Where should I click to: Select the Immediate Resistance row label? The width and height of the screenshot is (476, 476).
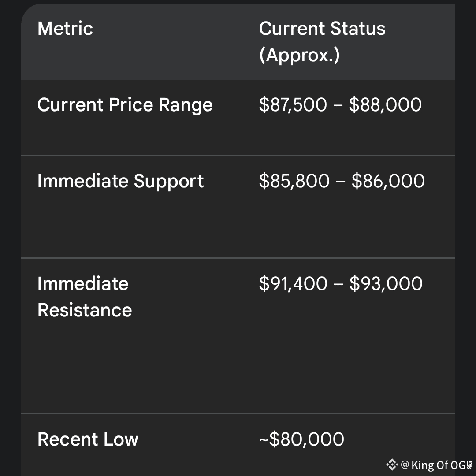tap(85, 297)
